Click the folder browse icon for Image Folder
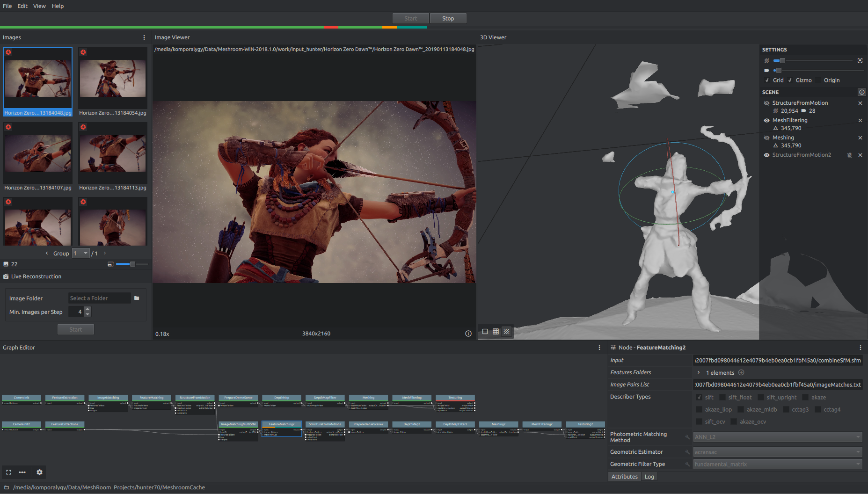Screen dimensions: 868x494 pos(137,298)
